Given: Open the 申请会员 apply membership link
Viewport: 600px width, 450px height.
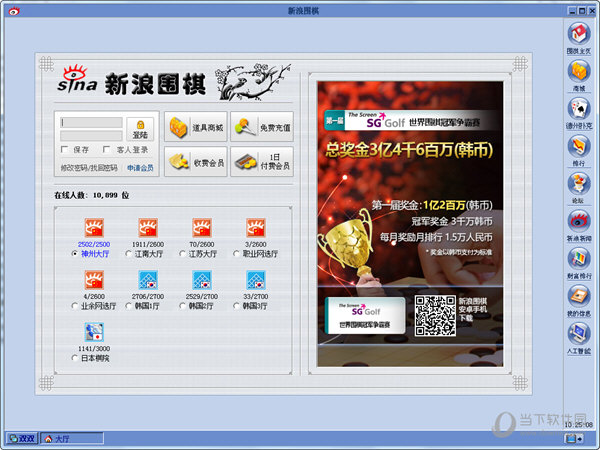Looking at the screenshot, I should (x=140, y=168).
